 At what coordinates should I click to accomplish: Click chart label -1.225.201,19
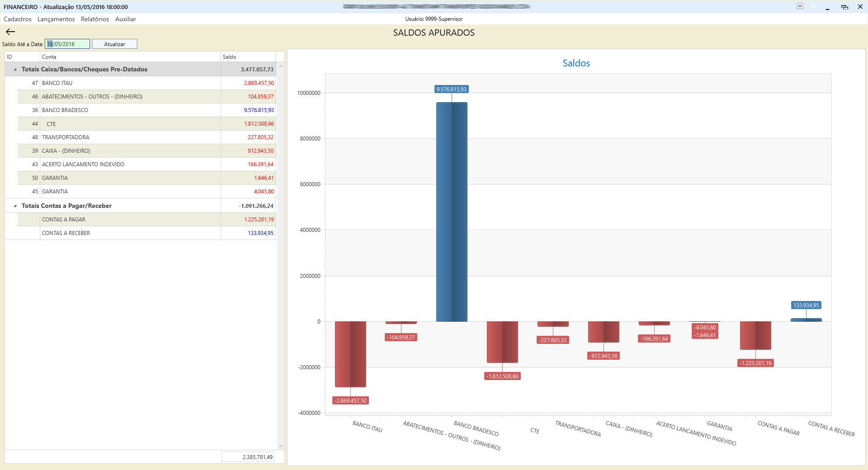click(x=755, y=363)
